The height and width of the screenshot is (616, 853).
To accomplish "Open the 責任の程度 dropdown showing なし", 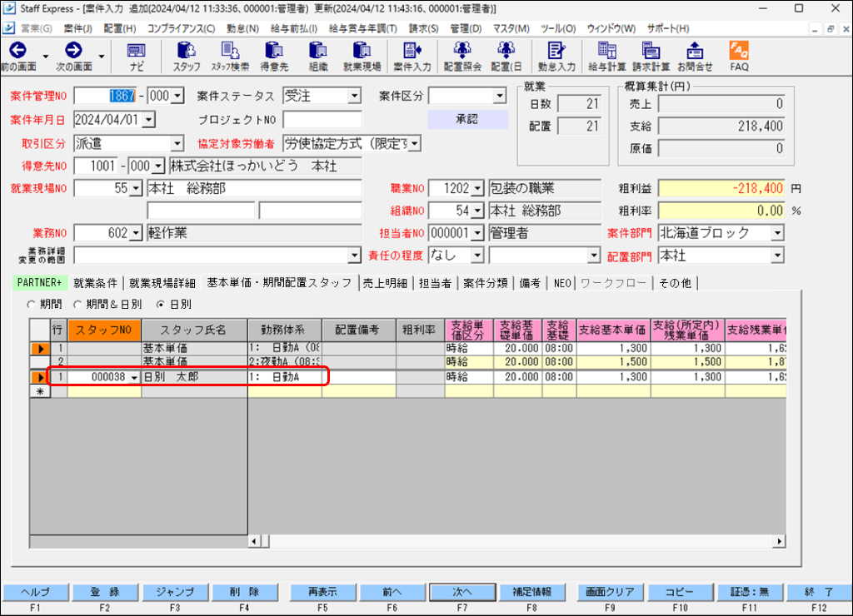I will tap(479, 256).
